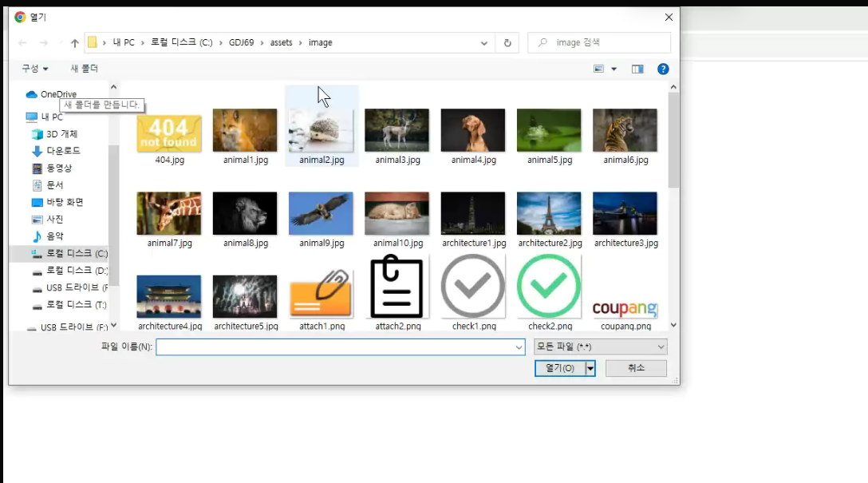Open 바탕 화면 in sidebar

click(x=57, y=202)
